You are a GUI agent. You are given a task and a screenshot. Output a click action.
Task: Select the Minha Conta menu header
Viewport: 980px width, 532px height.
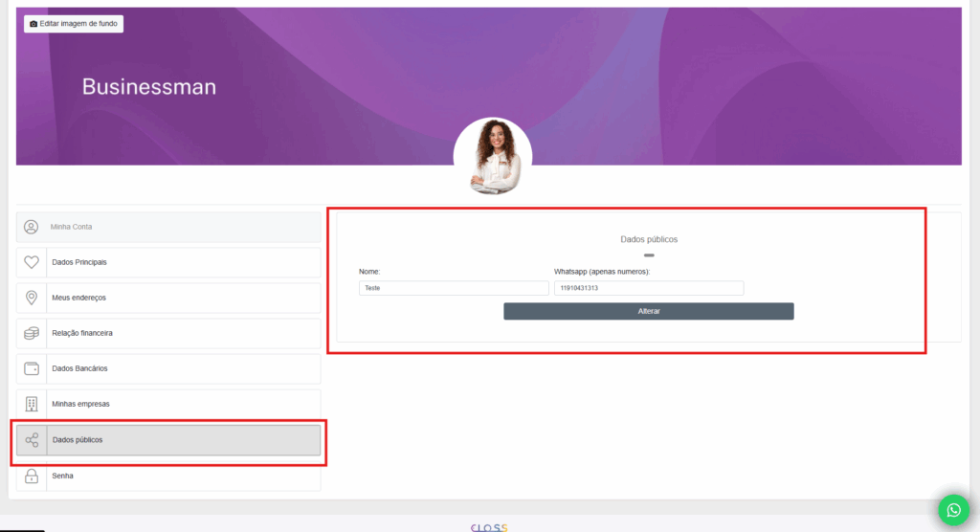click(168, 227)
